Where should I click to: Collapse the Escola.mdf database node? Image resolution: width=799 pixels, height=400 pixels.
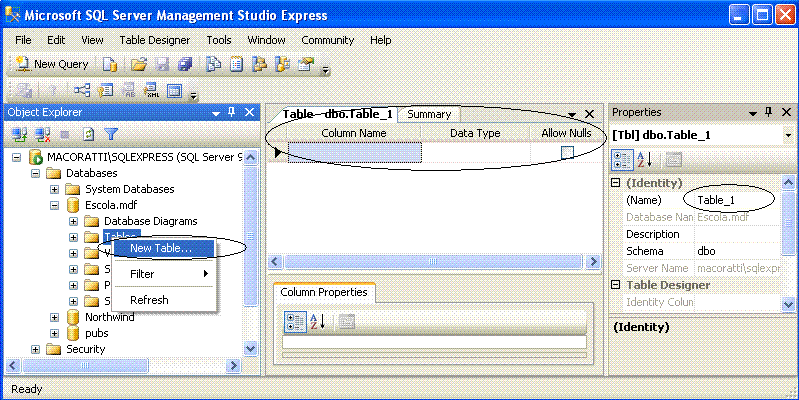pyautogui.click(x=55, y=205)
